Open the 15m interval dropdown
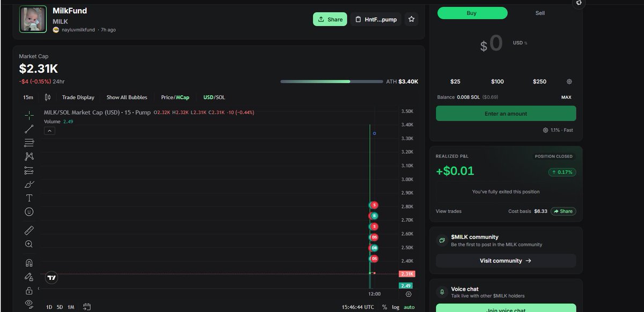This screenshot has height=312, width=644. (28, 97)
